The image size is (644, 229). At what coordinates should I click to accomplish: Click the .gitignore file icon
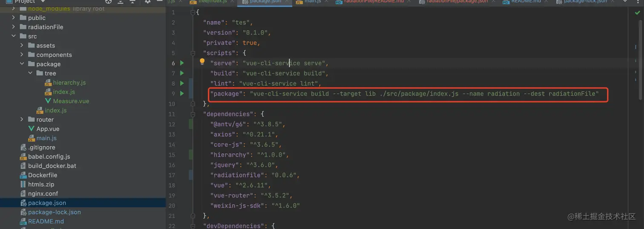click(23, 148)
